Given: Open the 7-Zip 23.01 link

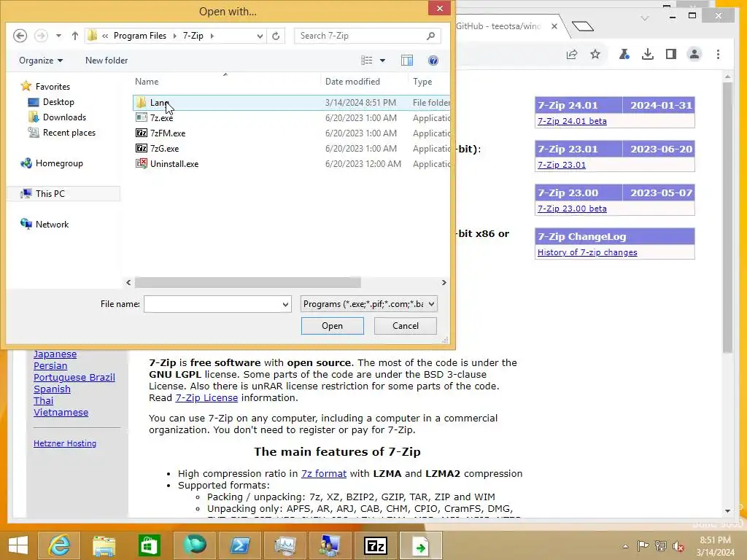Looking at the screenshot, I should click(x=561, y=165).
